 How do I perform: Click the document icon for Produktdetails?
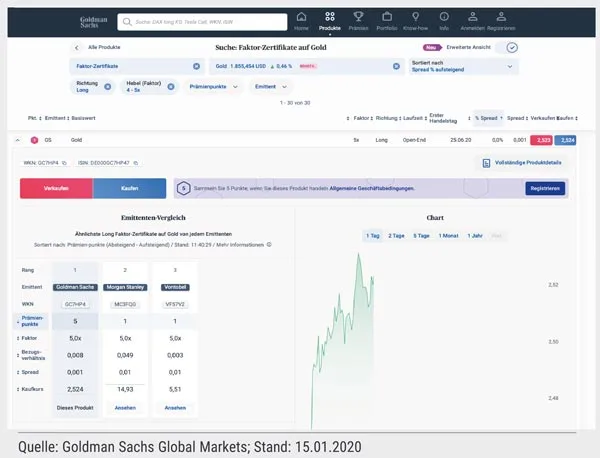pos(486,163)
